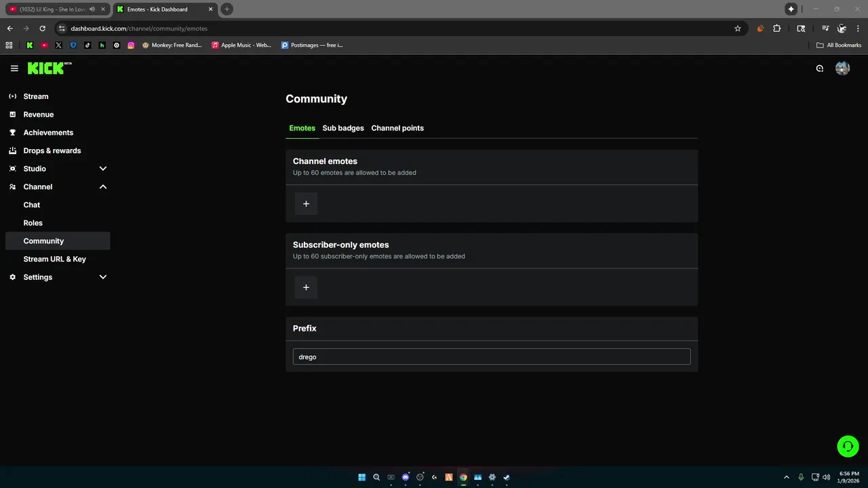
Task: Open Stream URL & Key page
Action: click(x=54, y=259)
